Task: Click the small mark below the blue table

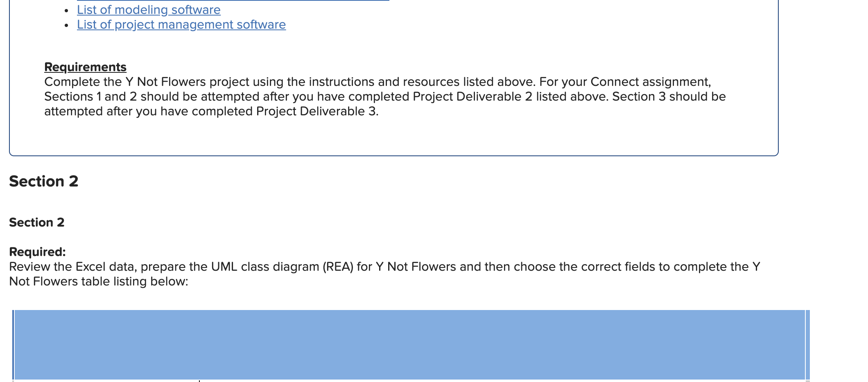Action: (199, 380)
